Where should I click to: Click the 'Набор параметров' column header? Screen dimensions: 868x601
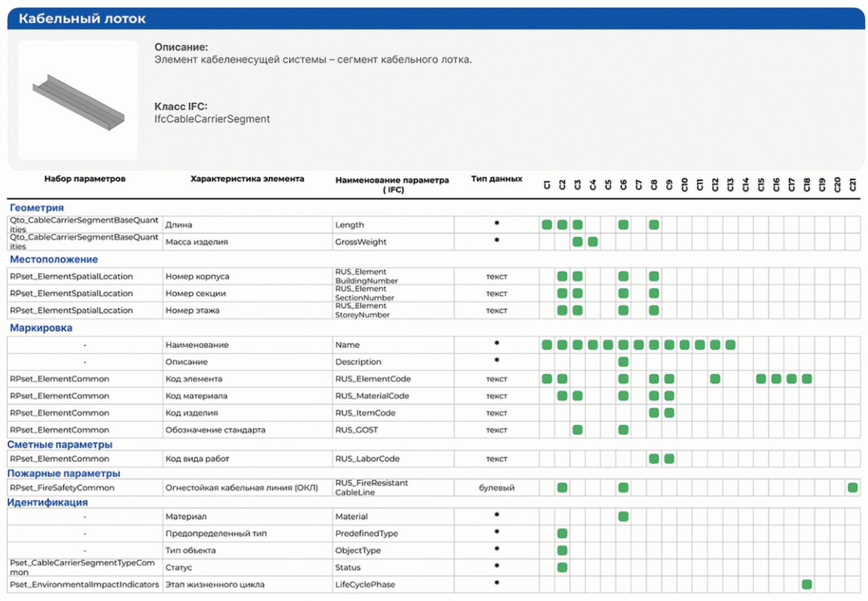click(85, 179)
